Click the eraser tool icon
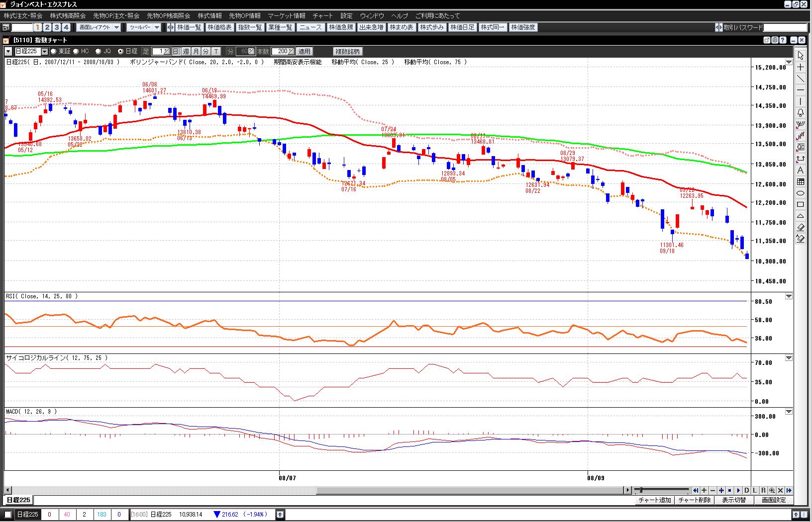812x522 pixels. pyautogui.click(x=801, y=227)
